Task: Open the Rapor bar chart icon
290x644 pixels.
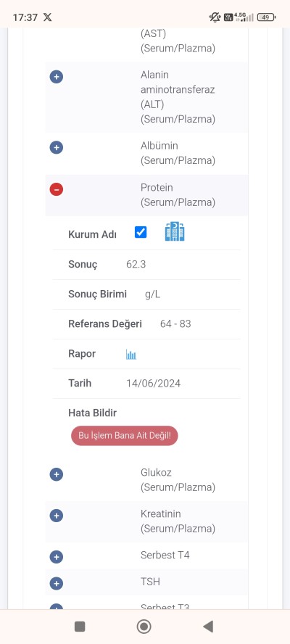Action: tap(131, 355)
